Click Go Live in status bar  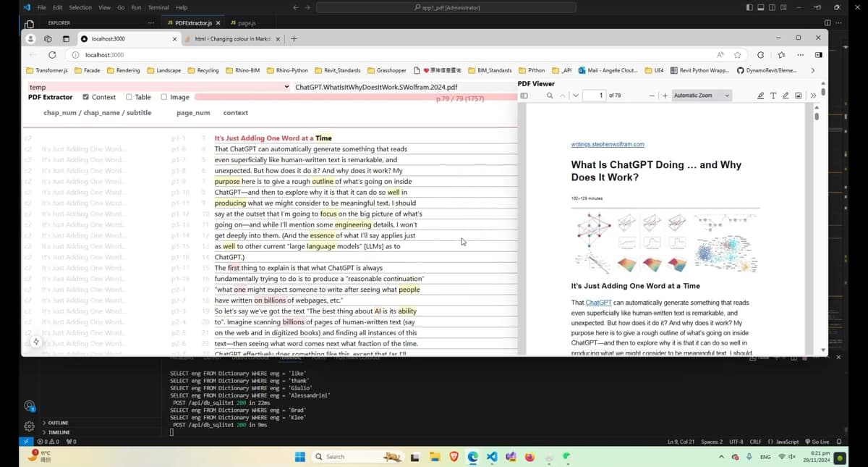pos(817,442)
